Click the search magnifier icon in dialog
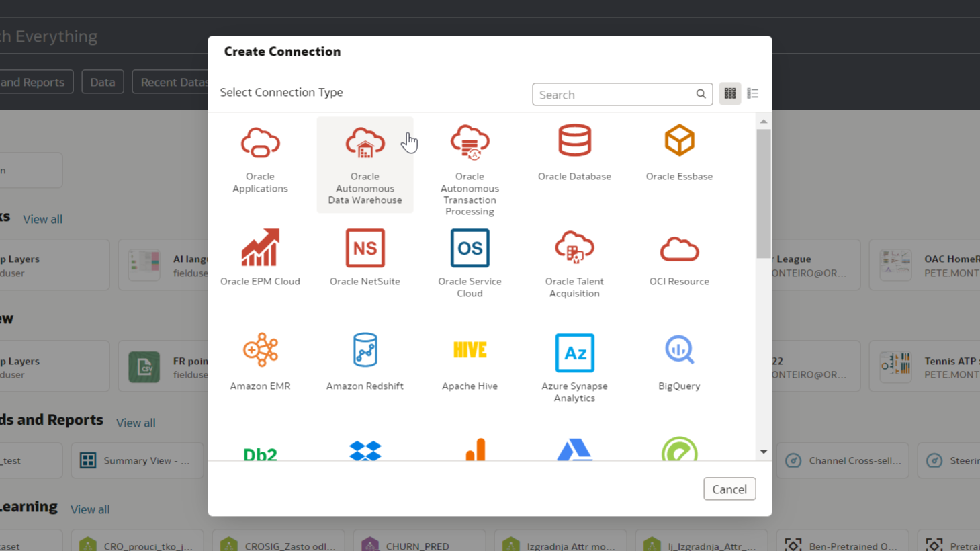Screen dimensions: 980x551 pyautogui.click(x=701, y=94)
